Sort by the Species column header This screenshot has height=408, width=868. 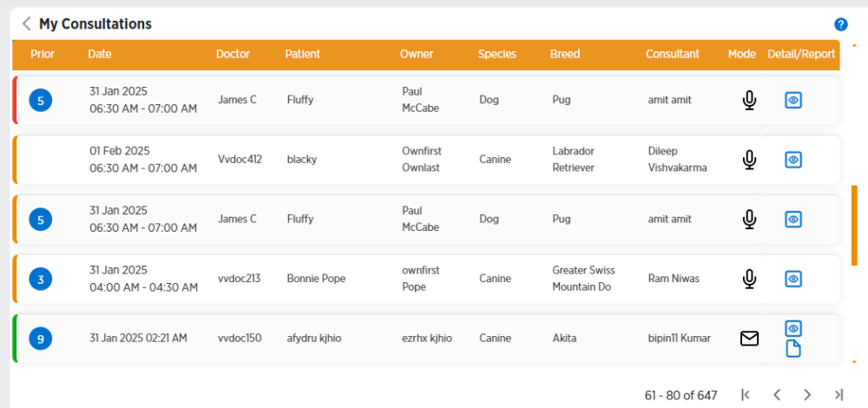(497, 54)
